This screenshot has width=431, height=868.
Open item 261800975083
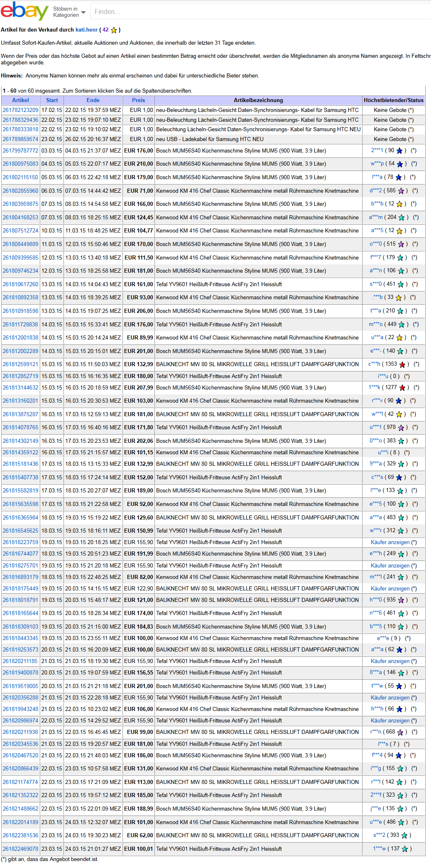[20, 164]
